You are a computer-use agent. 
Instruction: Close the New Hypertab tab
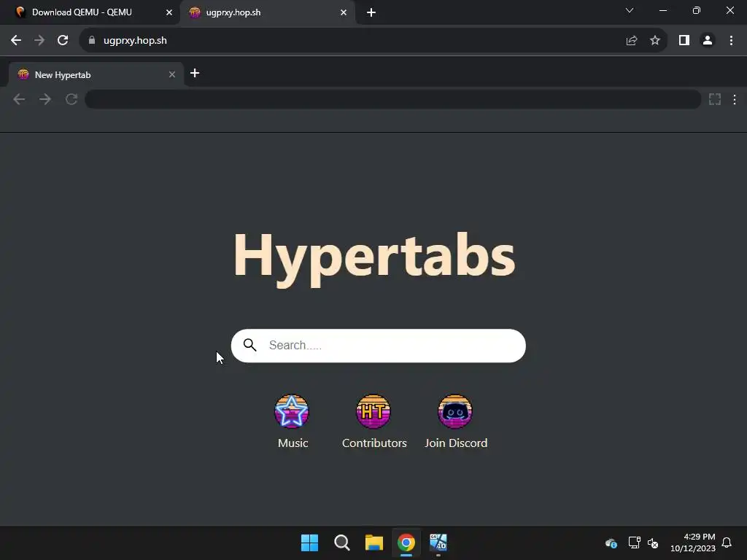[x=172, y=75]
